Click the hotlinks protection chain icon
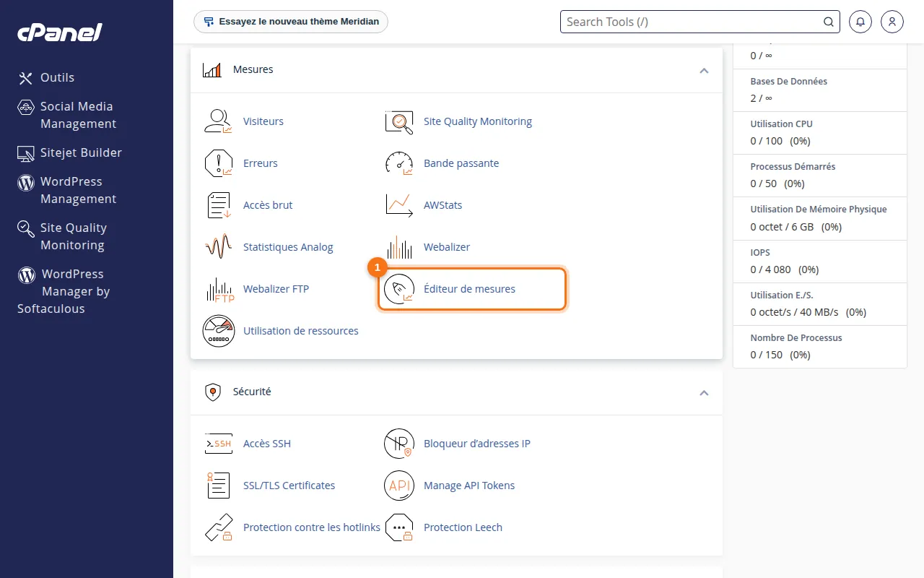924x578 pixels. 218,527
